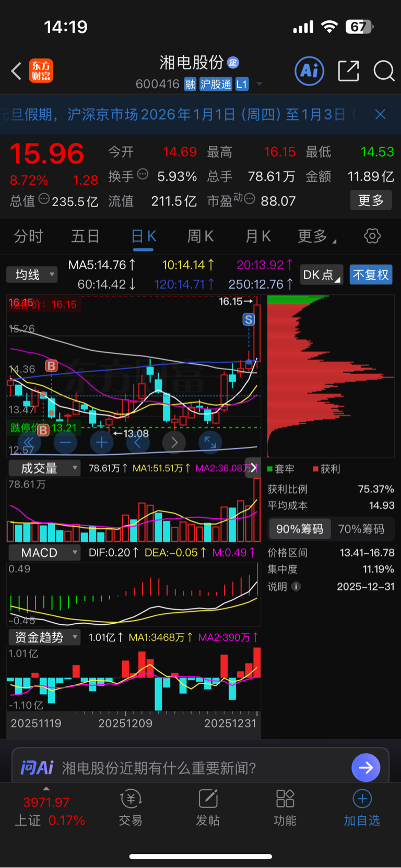Tap the chip distribution histogram
This screenshot has height=868, width=401.
[330, 376]
